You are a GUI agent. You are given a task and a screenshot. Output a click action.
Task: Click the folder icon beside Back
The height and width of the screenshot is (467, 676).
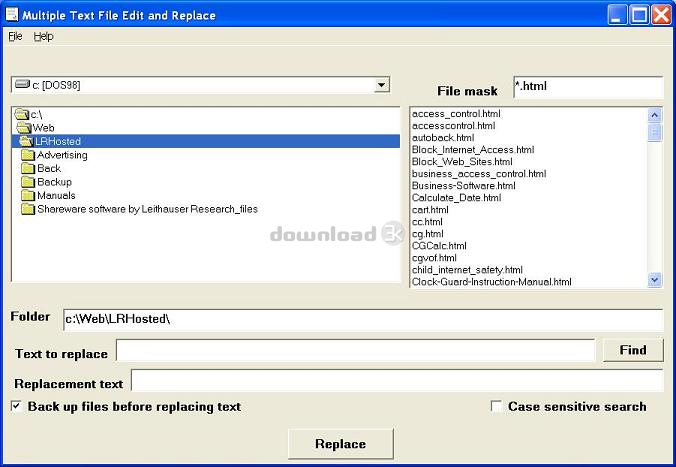tap(28, 168)
